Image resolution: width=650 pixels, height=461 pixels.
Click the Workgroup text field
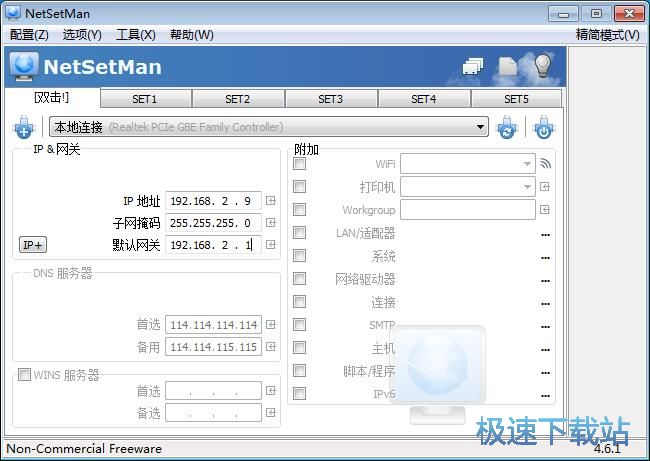(x=468, y=210)
